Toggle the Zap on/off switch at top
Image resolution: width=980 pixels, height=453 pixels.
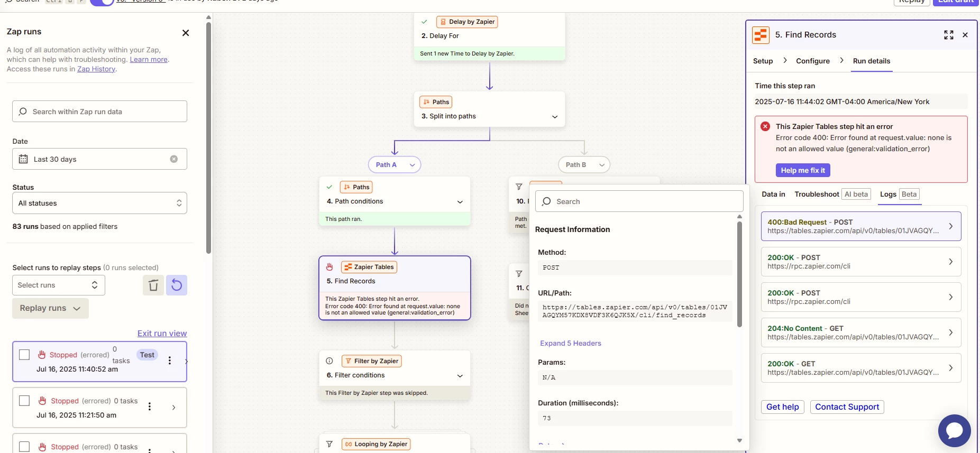pyautogui.click(x=102, y=2)
